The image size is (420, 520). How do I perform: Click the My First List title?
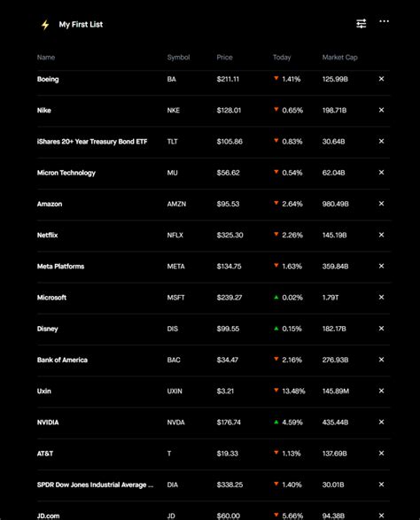(x=81, y=25)
